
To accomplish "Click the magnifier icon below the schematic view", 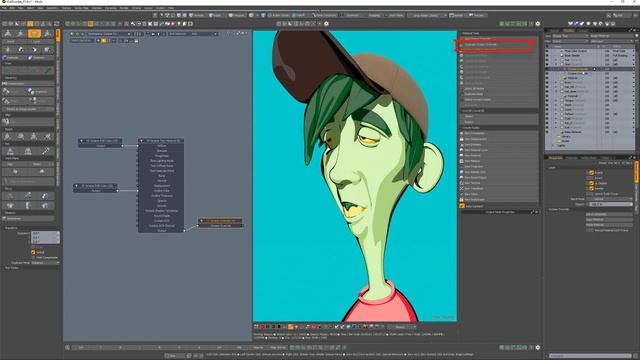I will click(x=67, y=347).
